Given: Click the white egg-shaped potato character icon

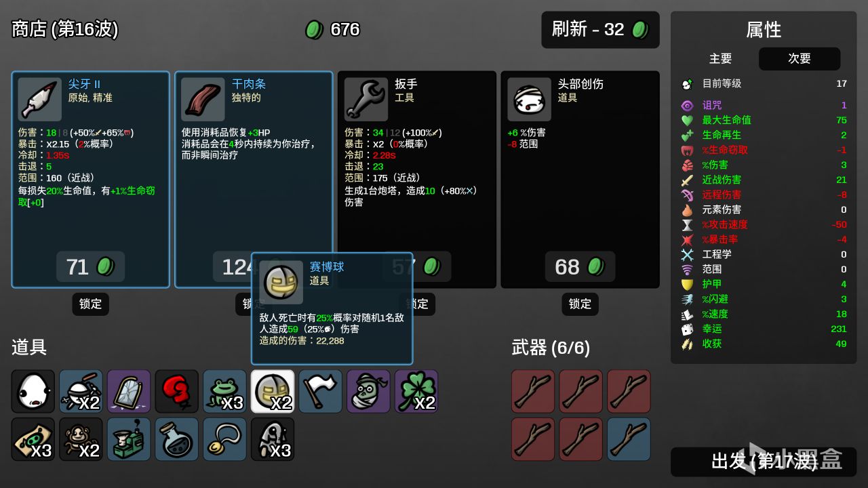Looking at the screenshot, I should (x=33, y=391).
